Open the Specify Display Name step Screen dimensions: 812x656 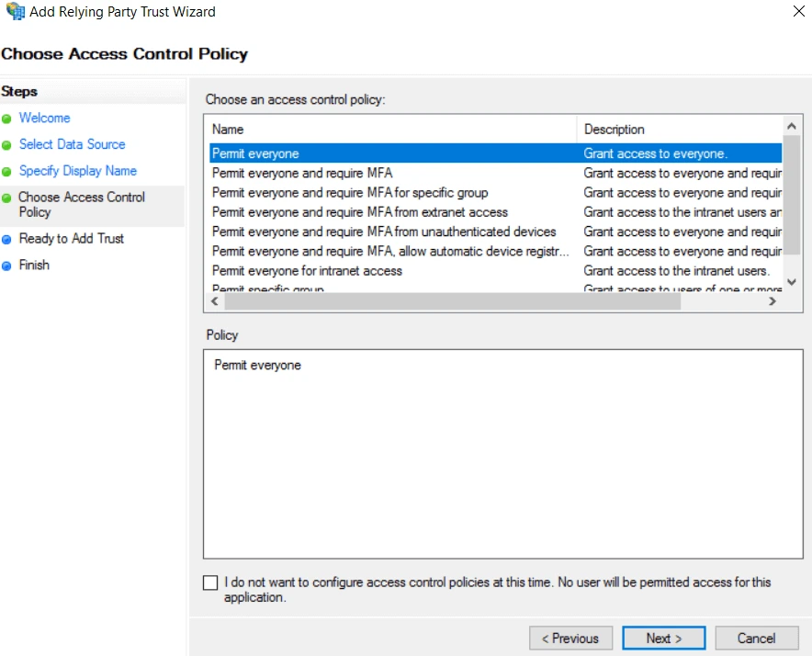(x=77, y=171)
